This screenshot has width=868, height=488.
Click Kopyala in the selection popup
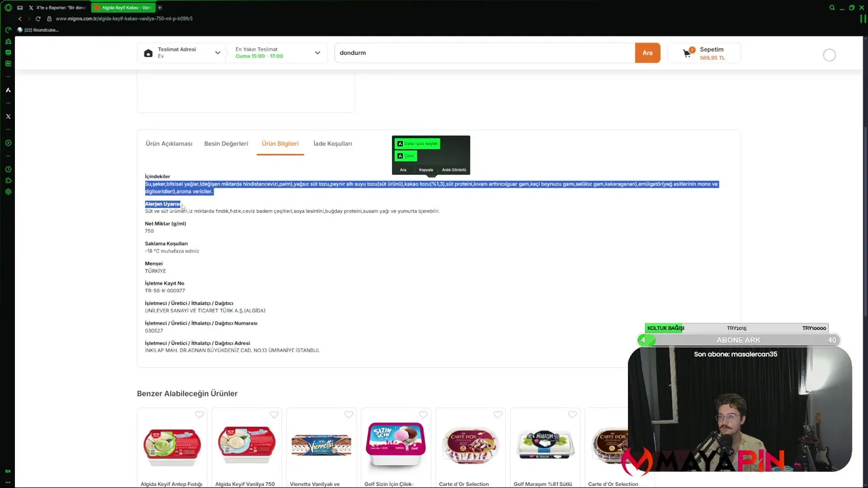point(426,169)
